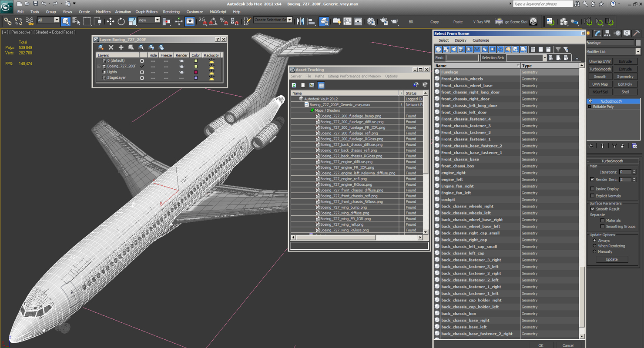This screenshot has height=348, width=644.
Task: Click Display Lights filter in Select From Scene
Action: click(x=454, y=49)
